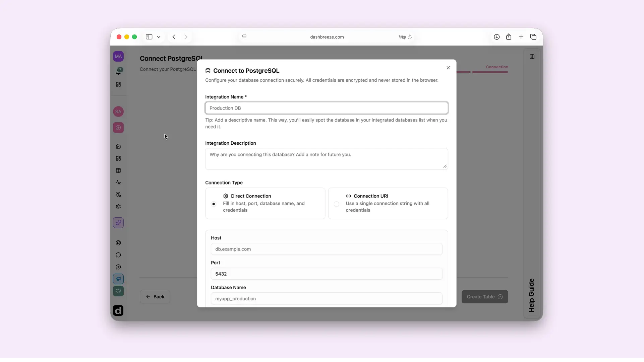Screen dimensions: 644x362
Task: Click the translate icon in address bar
Action: [x=402, y=37]
